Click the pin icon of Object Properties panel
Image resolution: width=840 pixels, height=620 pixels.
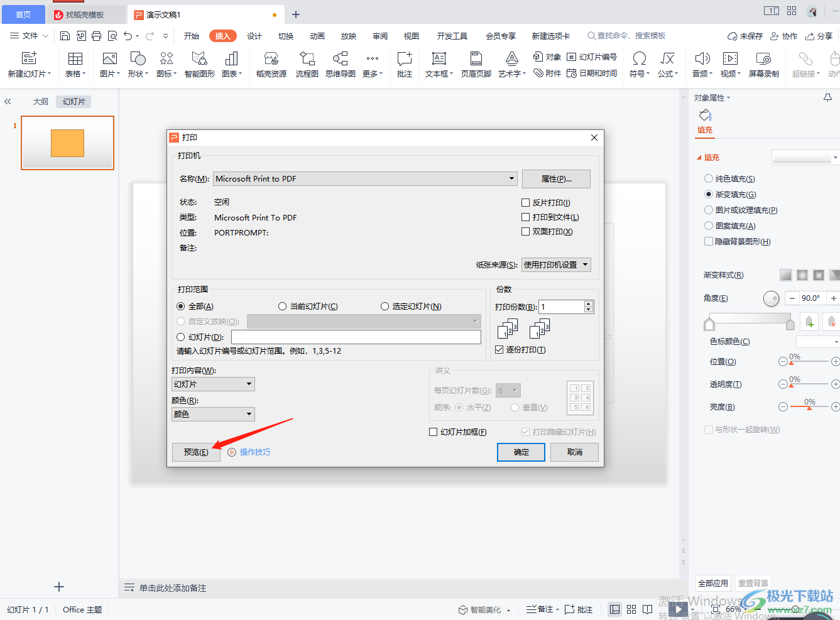(x=827, y=97)
